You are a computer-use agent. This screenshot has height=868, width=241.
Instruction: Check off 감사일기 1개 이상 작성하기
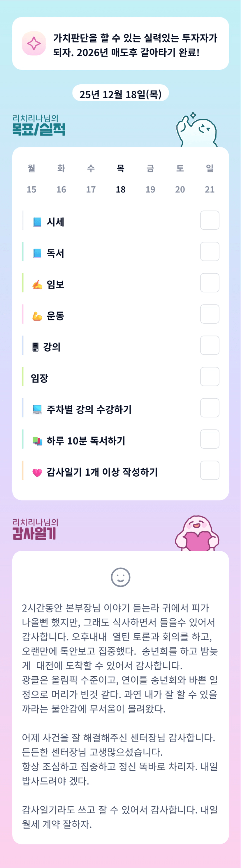210,470
